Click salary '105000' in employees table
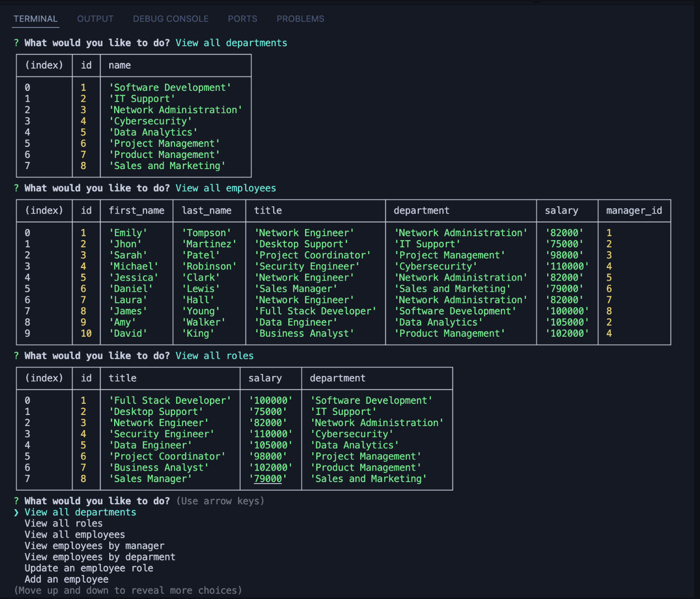Viewport: 700px width, 599px height. click(567, 322)
